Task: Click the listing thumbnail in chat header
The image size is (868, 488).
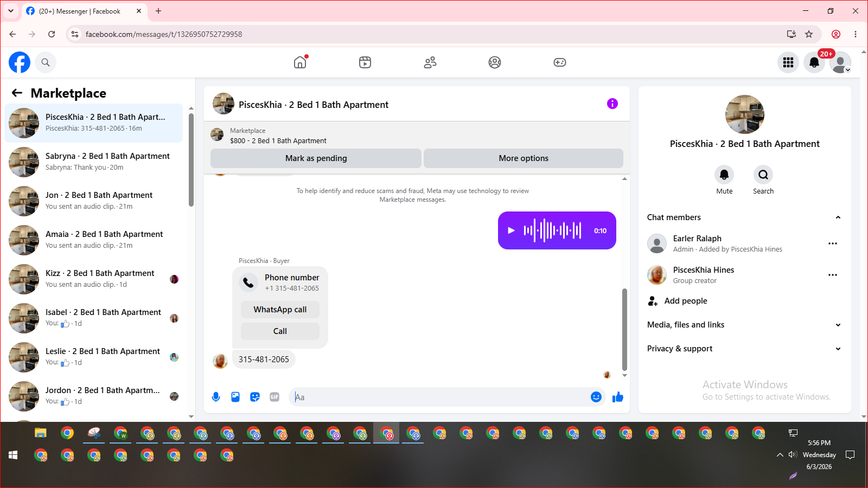Action: pyautogui.click(x=224, y=104)
